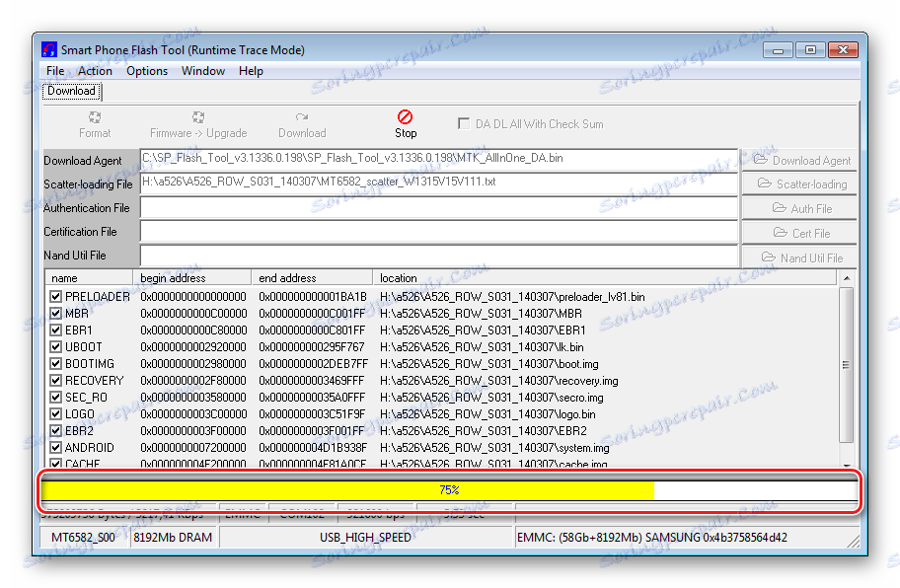Image resolution: width=900 pixels, height=588 pixels.
Task: Click begin address 0x0000000002920000
Action: click(193, 347)
